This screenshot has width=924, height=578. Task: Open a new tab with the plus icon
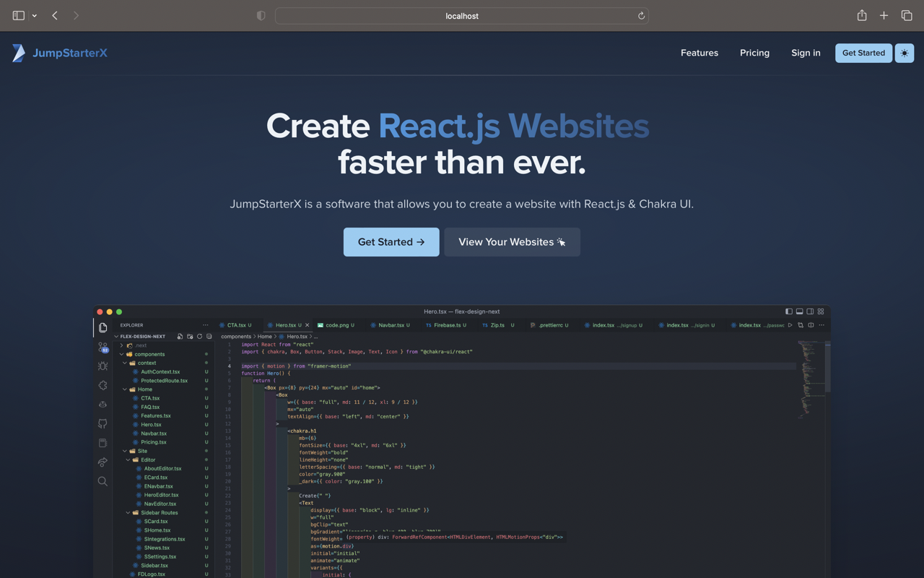884,15
